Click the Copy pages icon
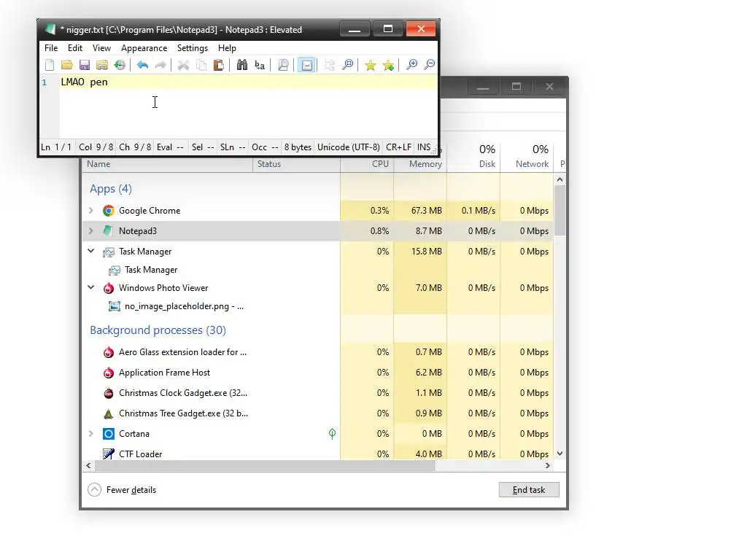This screenshot has height=560, width=747. pos(201,65)
